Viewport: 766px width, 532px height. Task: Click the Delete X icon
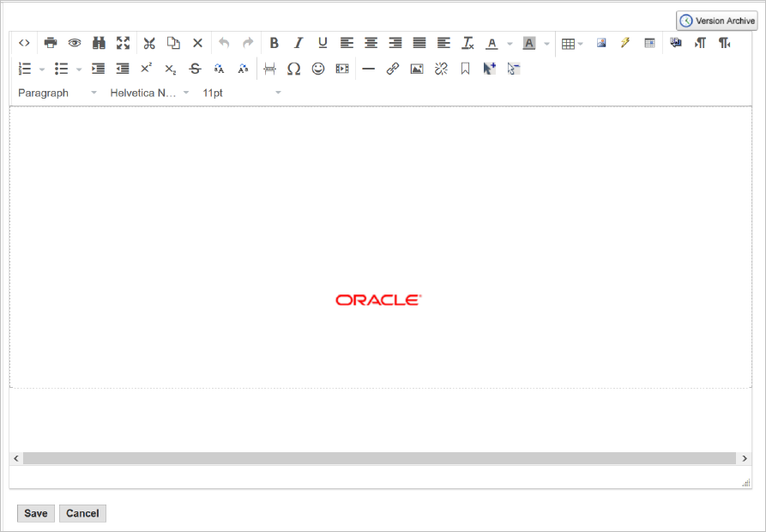197,43
